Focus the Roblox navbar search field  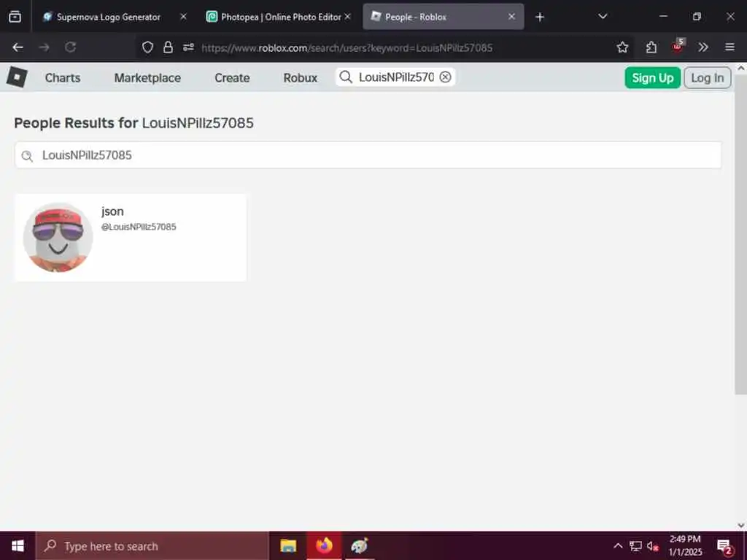[x=396, y=77]
